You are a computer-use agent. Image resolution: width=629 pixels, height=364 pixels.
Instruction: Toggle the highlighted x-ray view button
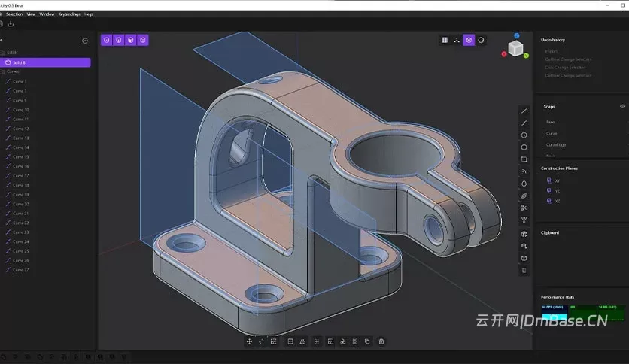click(469, 40)
